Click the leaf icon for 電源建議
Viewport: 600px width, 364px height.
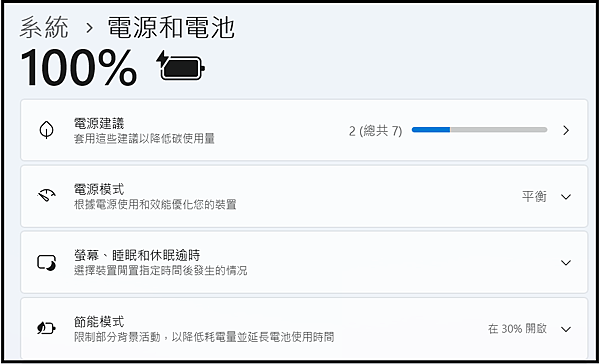click(x=47, y=131)
